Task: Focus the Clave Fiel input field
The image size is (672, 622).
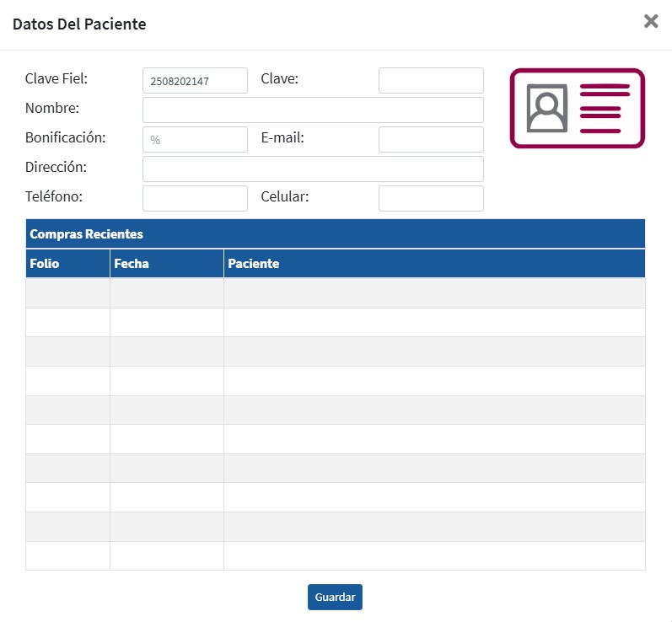Action: click(195, 81)
